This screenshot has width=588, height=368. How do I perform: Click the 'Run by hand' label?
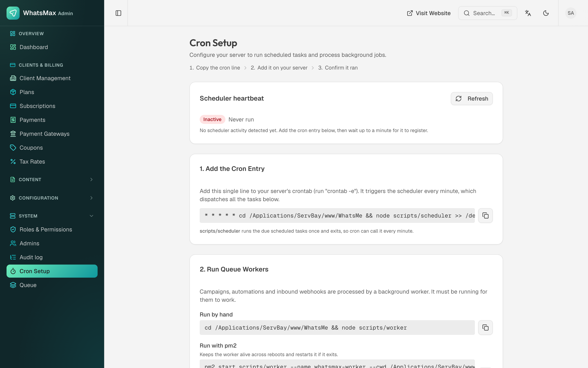tap(216, 314)
